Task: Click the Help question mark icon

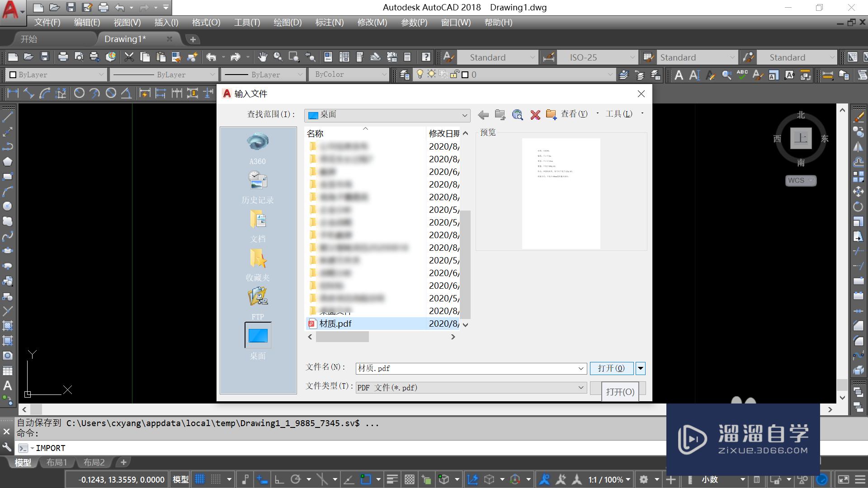Action: pos(426,57)
